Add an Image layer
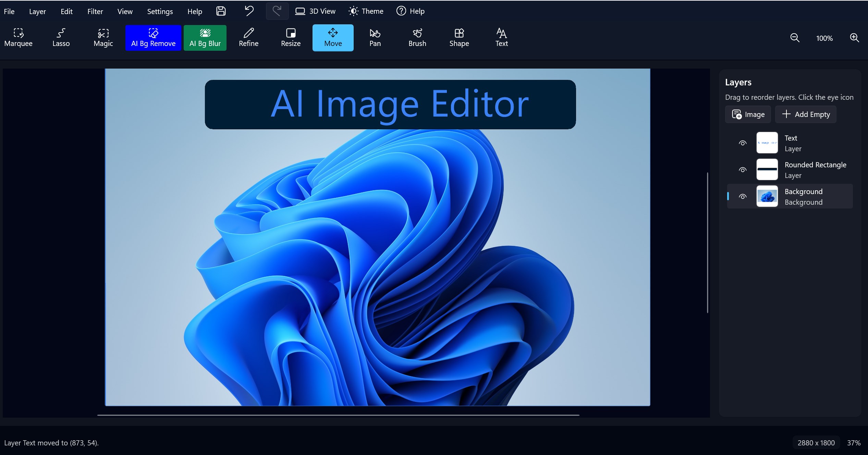 (748, 114)
